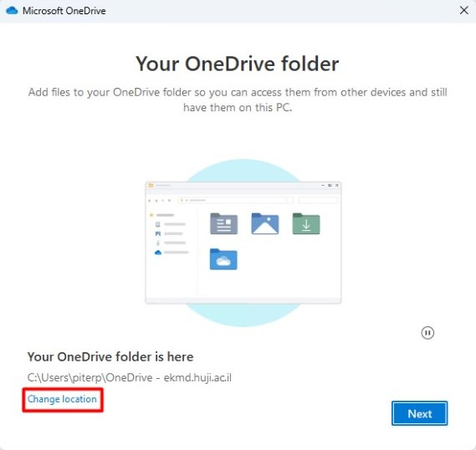Click the 'Your OneDrive folder' heading

click(238, 64)
